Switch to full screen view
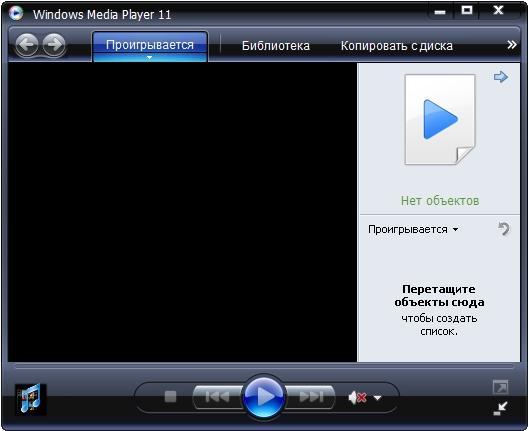This screenshot has width=529, height=431. point(500,387)
